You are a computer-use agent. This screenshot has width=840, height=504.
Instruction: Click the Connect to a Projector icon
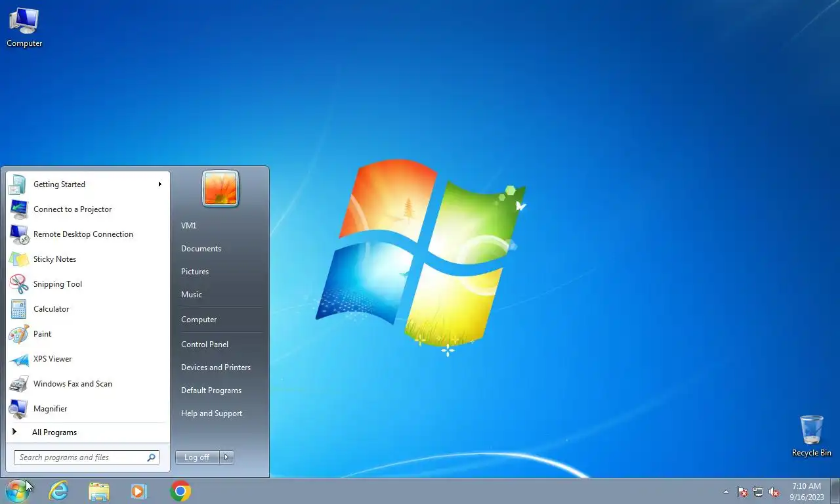(x=18, y=209)
